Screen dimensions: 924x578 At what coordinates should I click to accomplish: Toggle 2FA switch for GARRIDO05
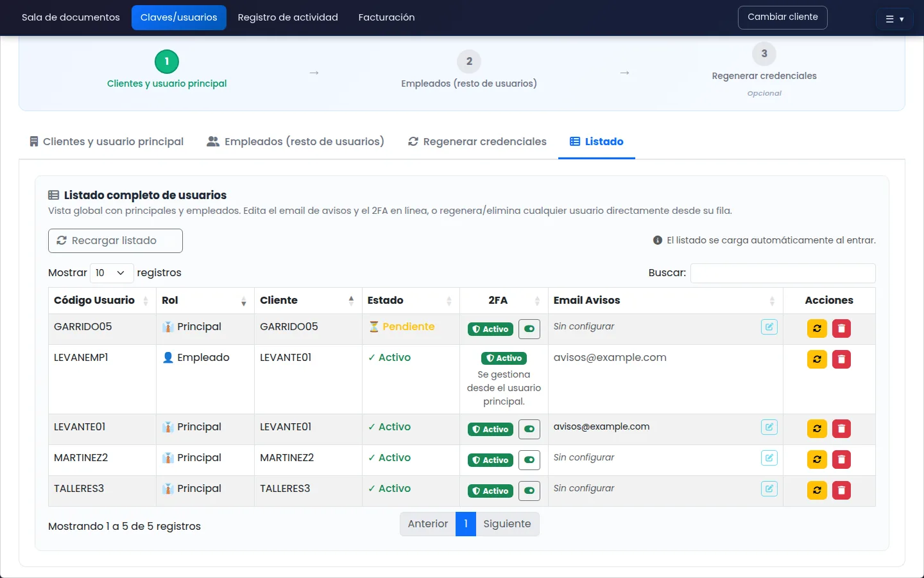pyautogui.click(x=529, y=329)
